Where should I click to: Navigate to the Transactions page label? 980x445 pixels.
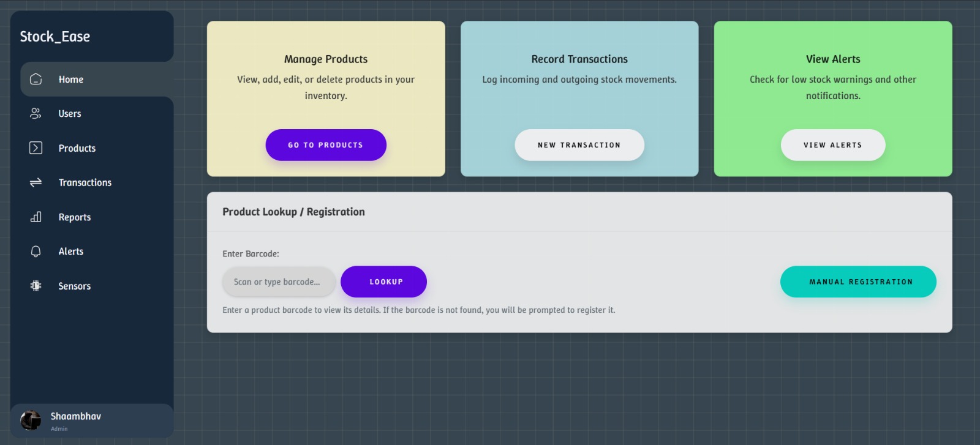85,182
